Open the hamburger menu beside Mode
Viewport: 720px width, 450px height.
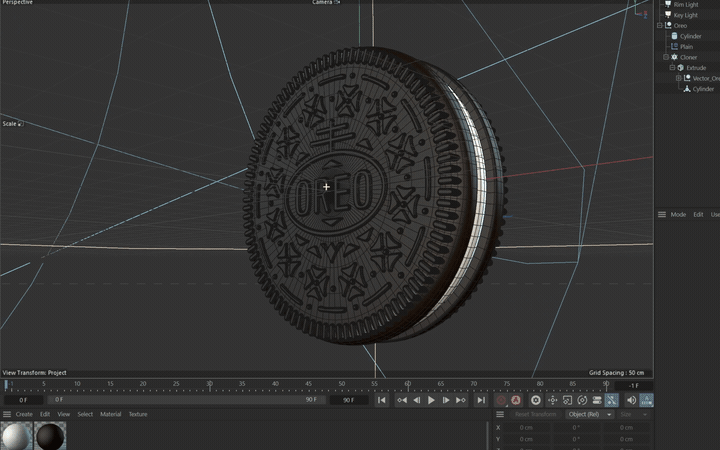point(662,214)
